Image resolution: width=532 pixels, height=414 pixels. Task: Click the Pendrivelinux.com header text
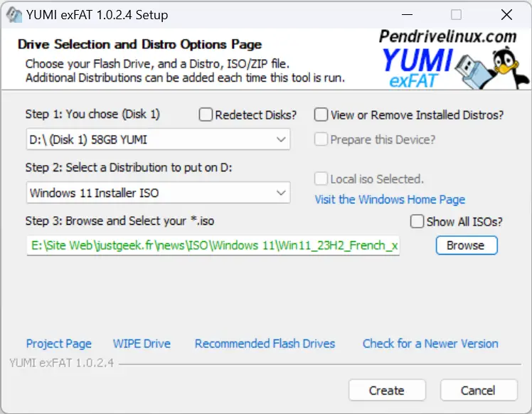coord(447,36)
